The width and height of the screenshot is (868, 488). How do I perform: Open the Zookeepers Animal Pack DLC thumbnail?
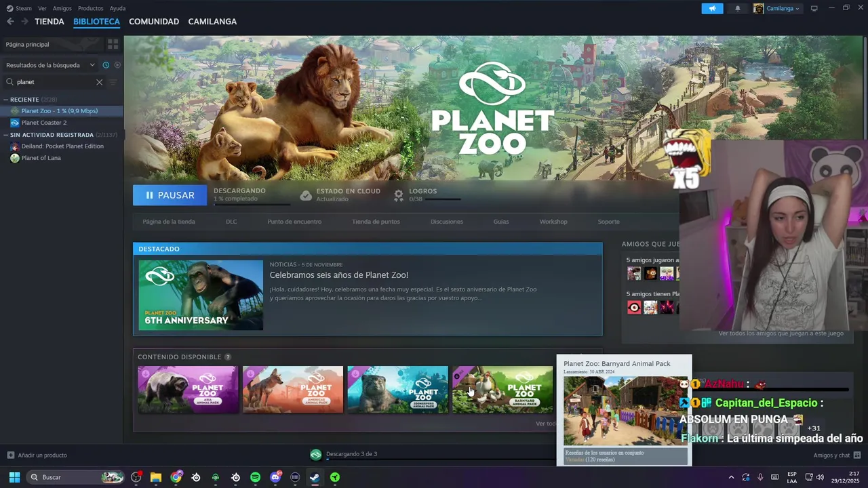(x=397, y=390)
